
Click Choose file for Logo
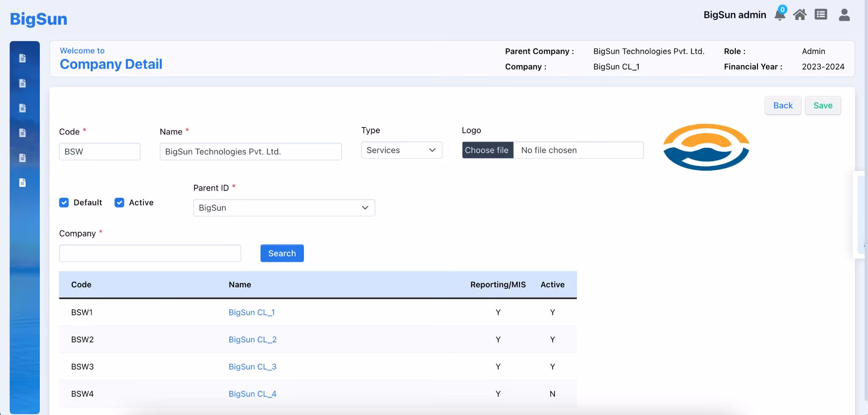tap(487, 150)
